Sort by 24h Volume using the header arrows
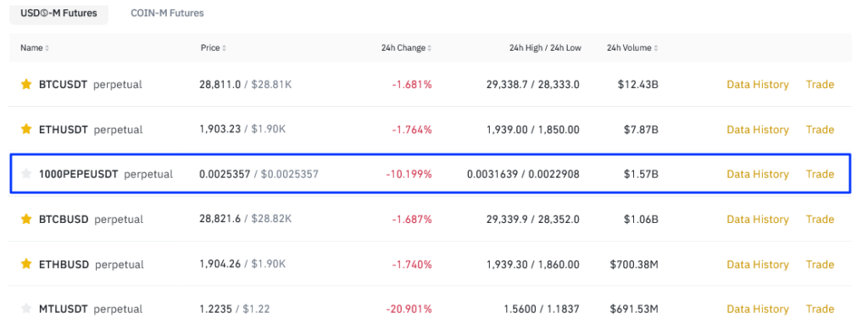868x329 pixels. [x=656, y=48]
